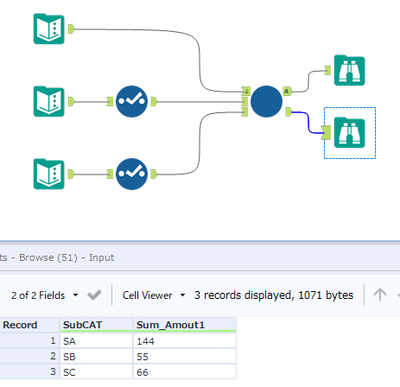Click top Text Input output anchor
Viewport: 400px width, 387px height.
point(71,29)
